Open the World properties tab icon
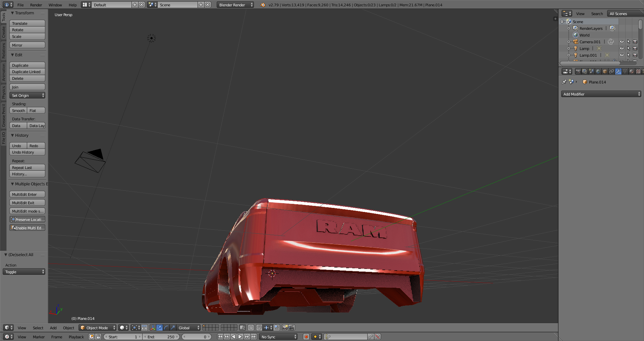This screenshot has width=644, height=341. 598,71
